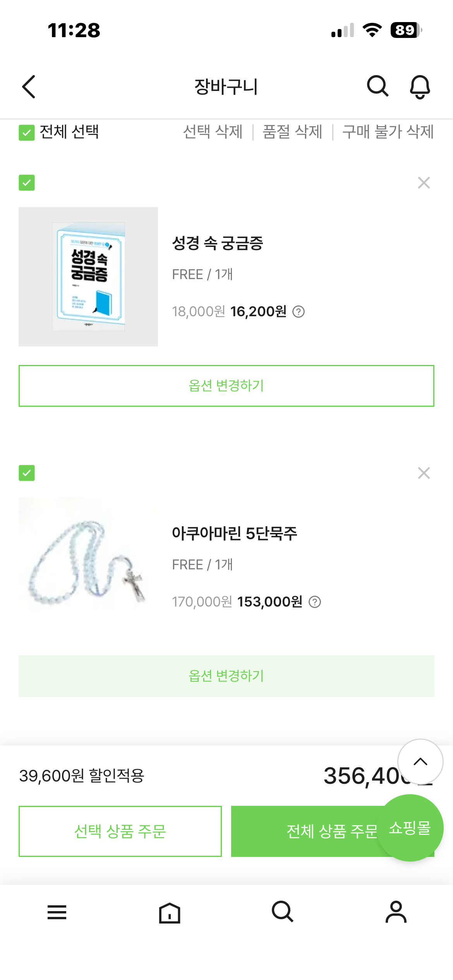Open the 성경 속 궁금증 book thumbnail

click(88, 277)
